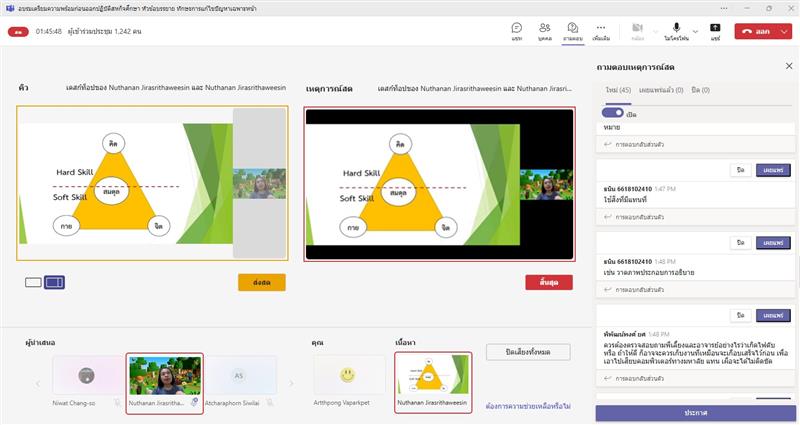The height and width of the screenshot is (425, 800).
Task: Expand the Leave button dropdown arrow
Action: (x=783, y=31)
